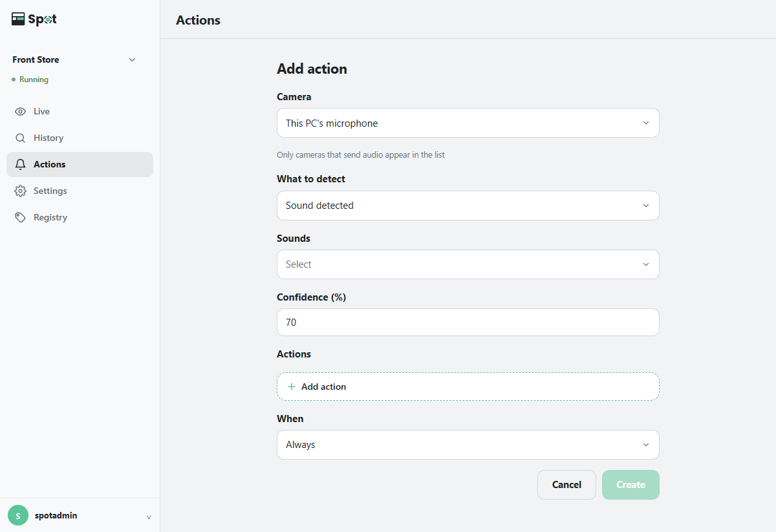
Task: Click the Actions page title
Action: click(198, 20)
